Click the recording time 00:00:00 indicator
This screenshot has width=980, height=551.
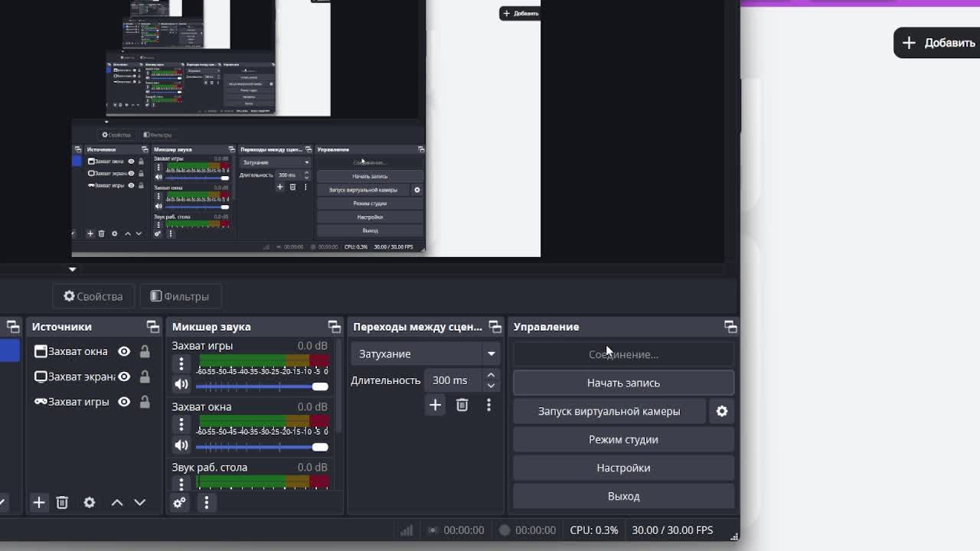coord(528,530)
